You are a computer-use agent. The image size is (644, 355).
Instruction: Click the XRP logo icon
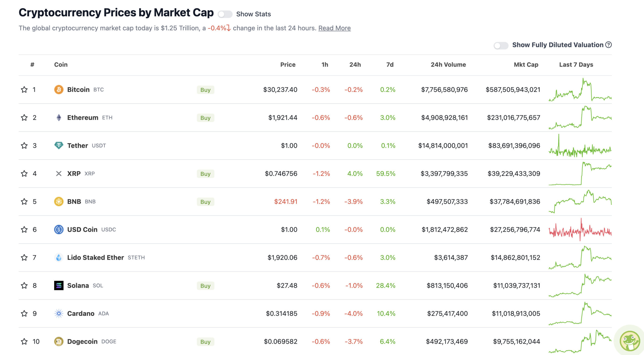tap(59, 174)
